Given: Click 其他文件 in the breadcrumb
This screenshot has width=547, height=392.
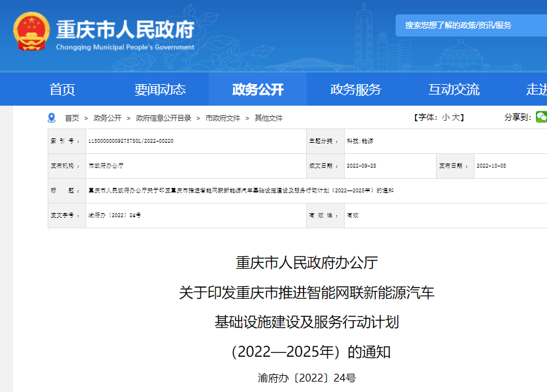Looking at the screenshot, I should 268,118.
